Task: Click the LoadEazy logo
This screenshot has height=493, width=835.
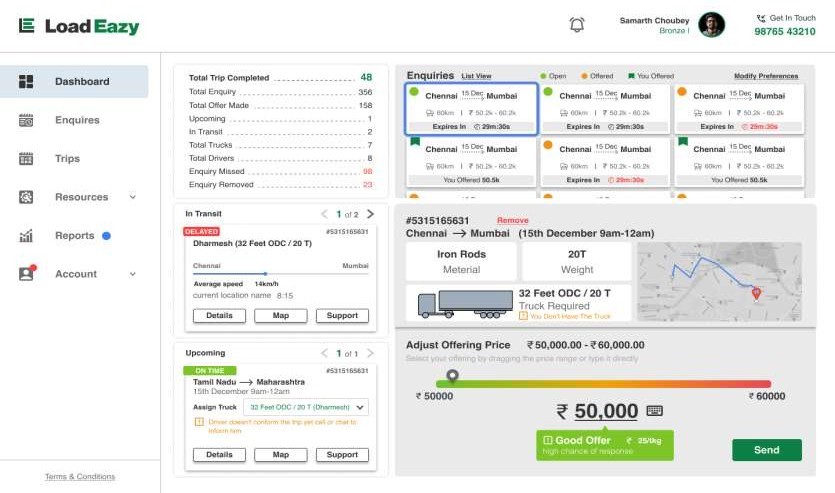Action: click(x=79, y=26)
